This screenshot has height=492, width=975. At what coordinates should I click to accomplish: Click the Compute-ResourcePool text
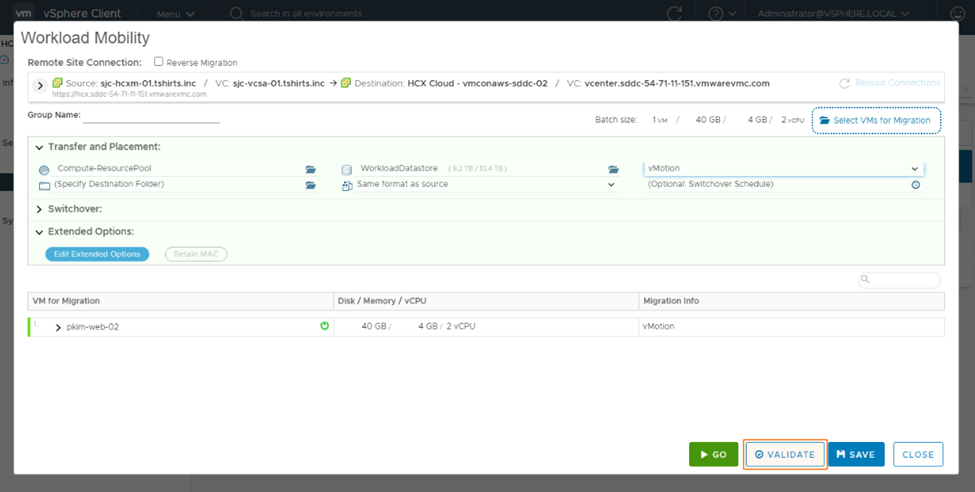tap(104, 169)
